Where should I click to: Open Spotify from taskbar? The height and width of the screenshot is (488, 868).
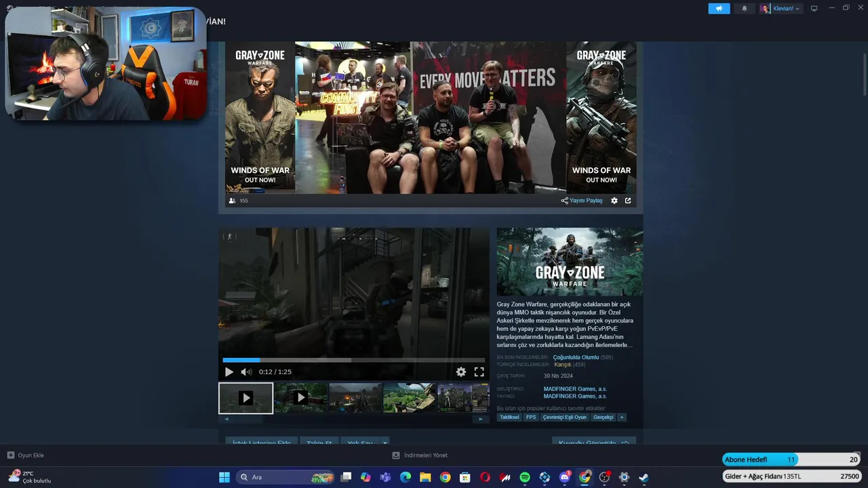(525, 477)
